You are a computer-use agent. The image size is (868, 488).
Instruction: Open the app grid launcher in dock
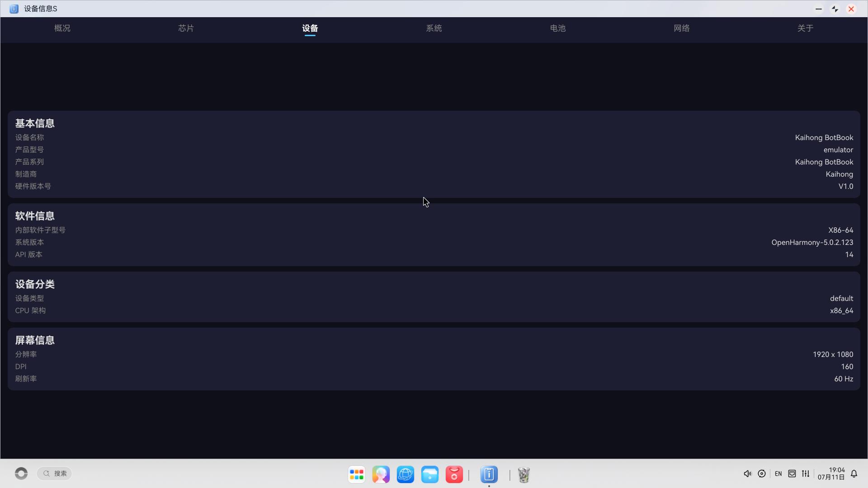coord(357,474)
